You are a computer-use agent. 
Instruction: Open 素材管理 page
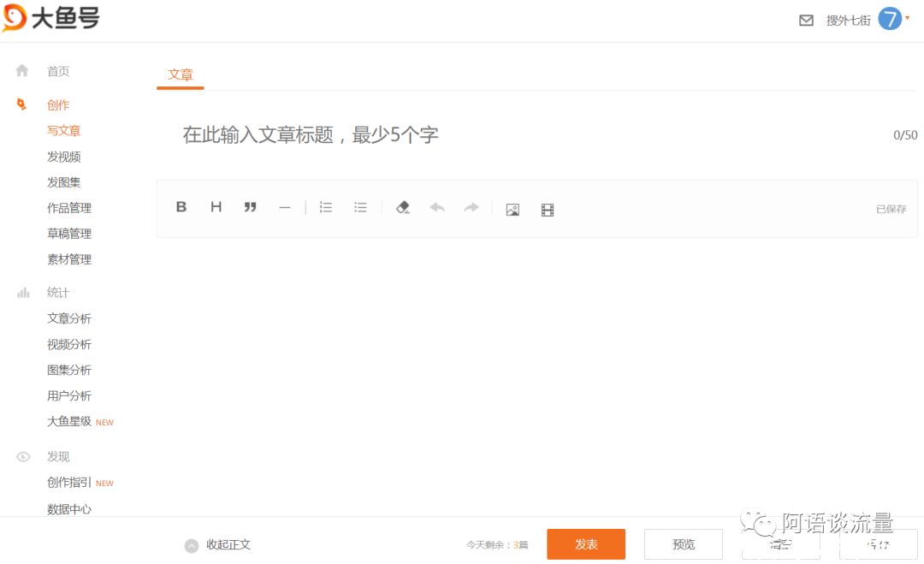pos(69,259)
